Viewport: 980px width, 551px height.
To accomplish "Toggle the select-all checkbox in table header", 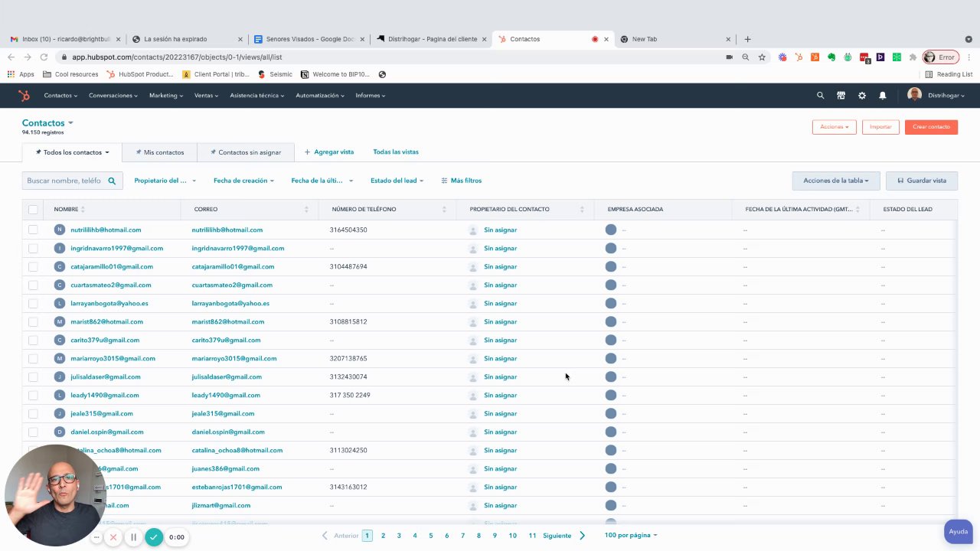I will click(33, 210).
